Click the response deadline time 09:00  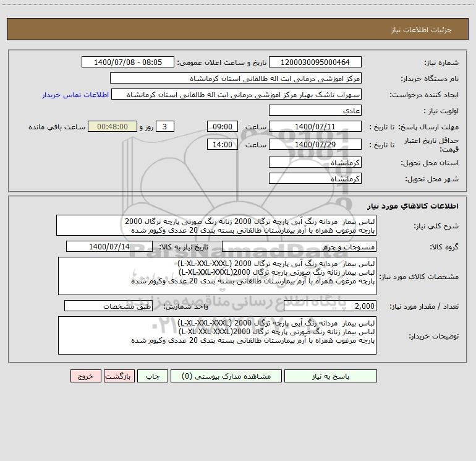222,126
